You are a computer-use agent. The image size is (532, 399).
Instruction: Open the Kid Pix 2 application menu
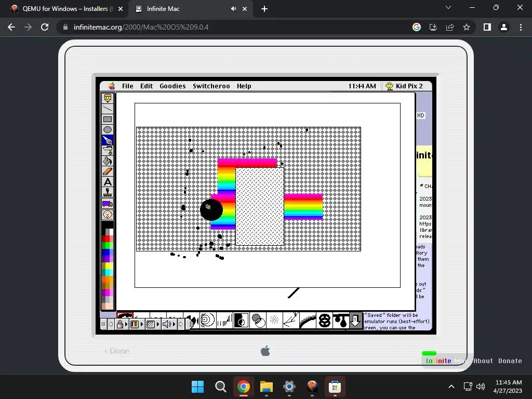404,86
